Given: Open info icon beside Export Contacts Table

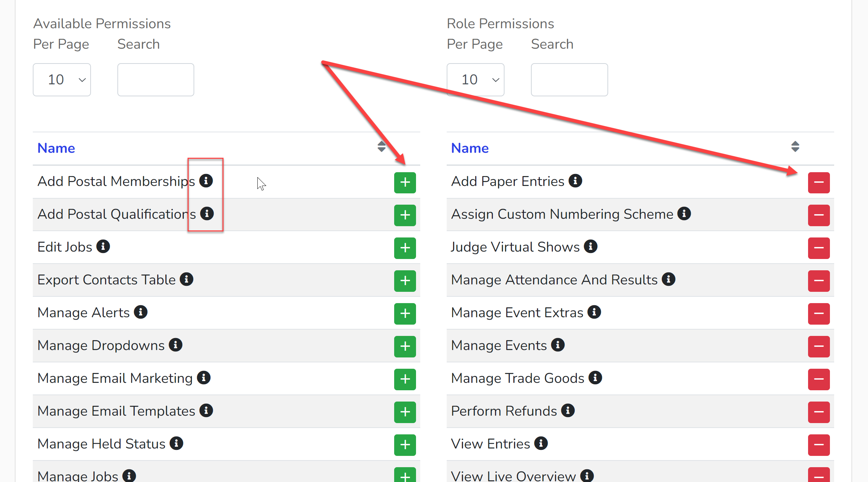Looking at the screenshot, I should pos(187,279).
